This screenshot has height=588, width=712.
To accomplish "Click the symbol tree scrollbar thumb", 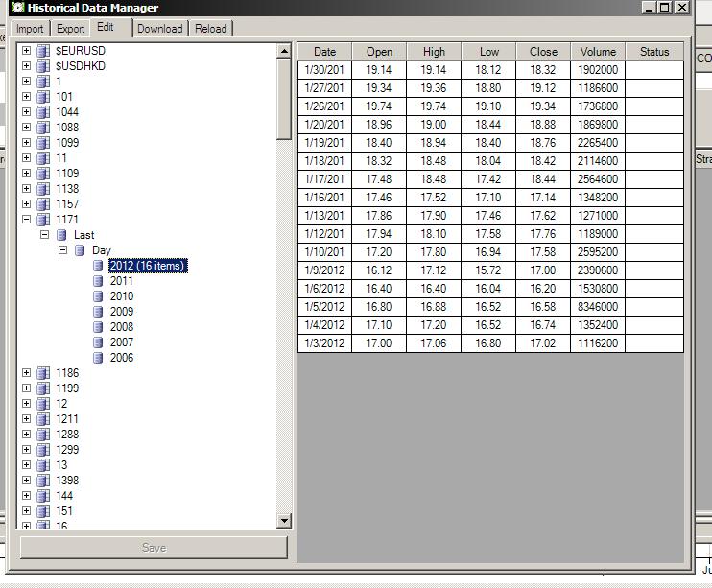I will tap(284, 99).
